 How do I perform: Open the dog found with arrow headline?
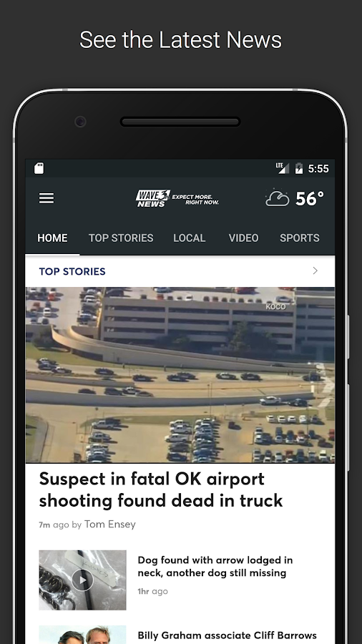pos(215,567)
